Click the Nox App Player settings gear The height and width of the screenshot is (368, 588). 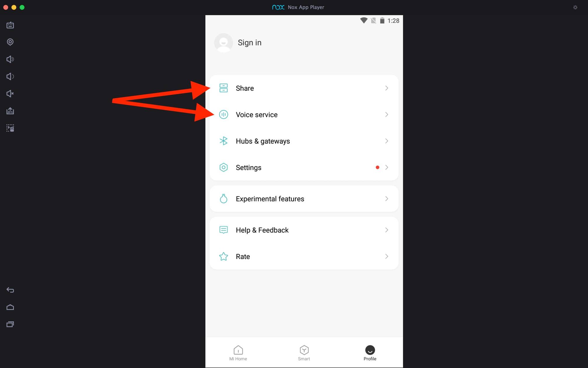[575, 7]
